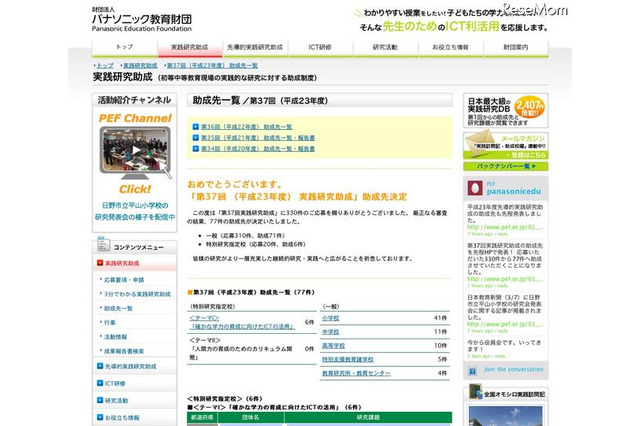Image resolution: width=640 pixels, height=426 pixels.
Task: Click the 教育研究所・教育センター link
Action: (356, 373)
